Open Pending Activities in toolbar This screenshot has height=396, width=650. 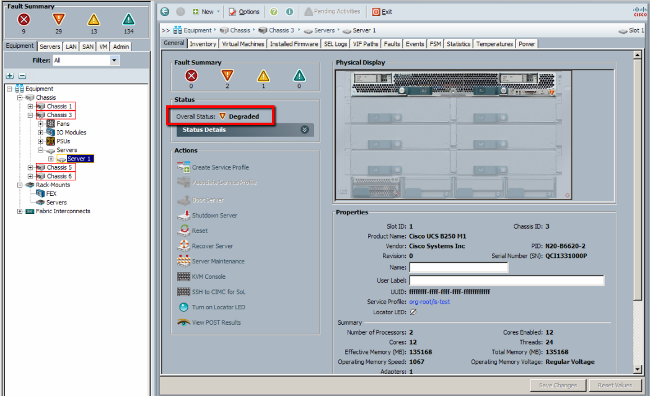point(332,12)
